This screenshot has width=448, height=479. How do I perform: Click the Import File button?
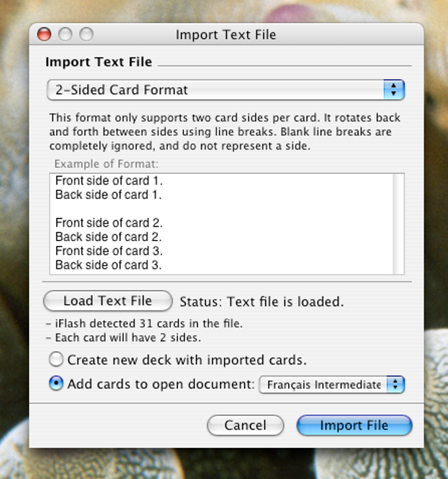point(354,425)
